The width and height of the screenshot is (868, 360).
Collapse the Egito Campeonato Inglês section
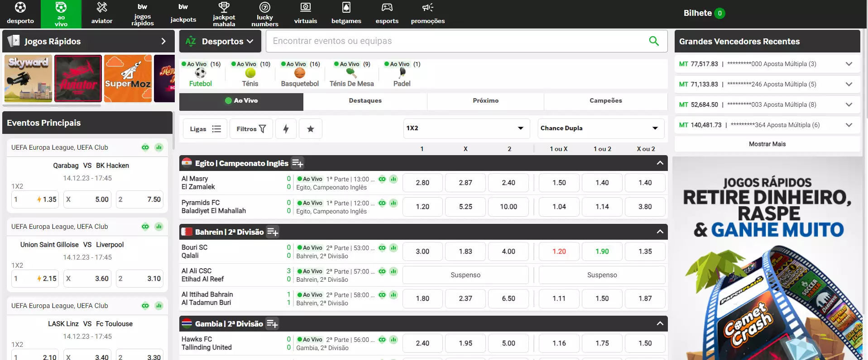(x=660, y=163)
